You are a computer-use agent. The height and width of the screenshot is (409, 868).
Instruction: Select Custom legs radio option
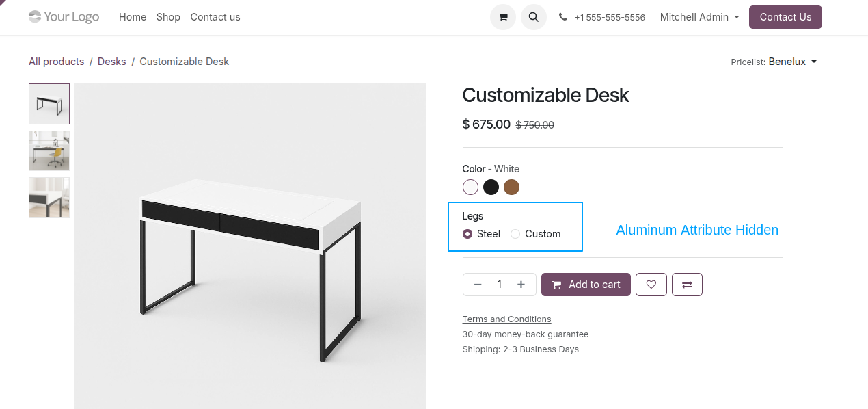click(515, 234)
